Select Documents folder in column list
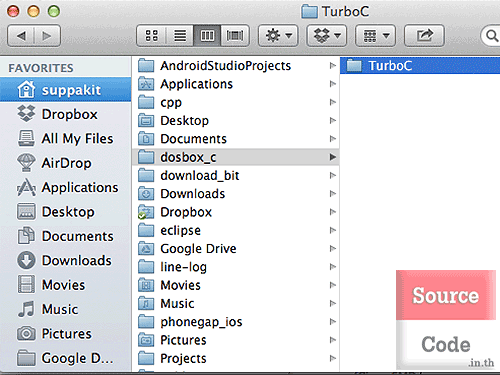500x375 pixels. 236,139
